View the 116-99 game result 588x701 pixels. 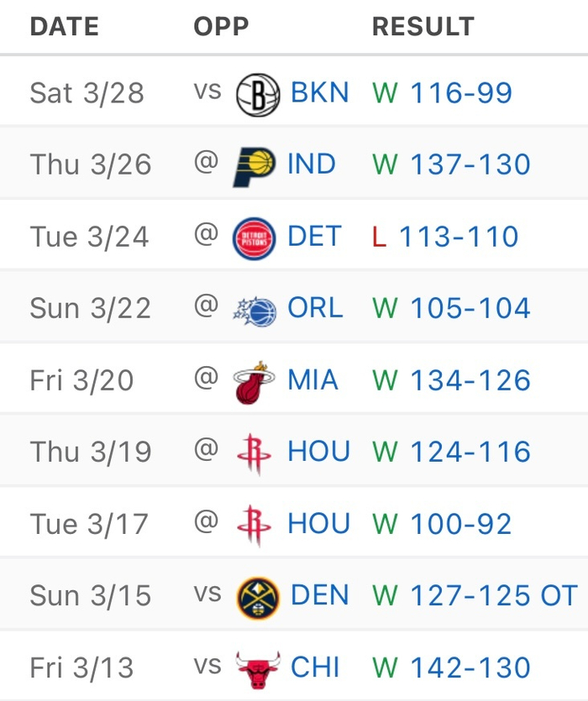click(x=460, y=92)
